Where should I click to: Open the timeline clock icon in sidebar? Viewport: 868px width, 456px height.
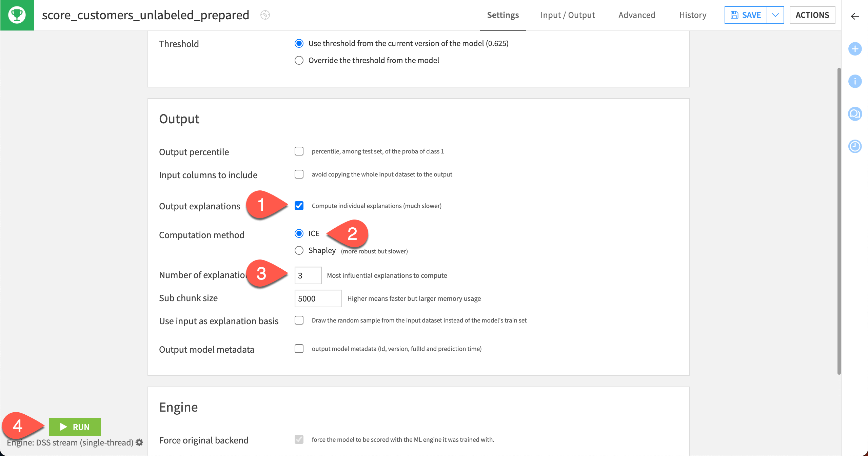(x=855, y=146)
